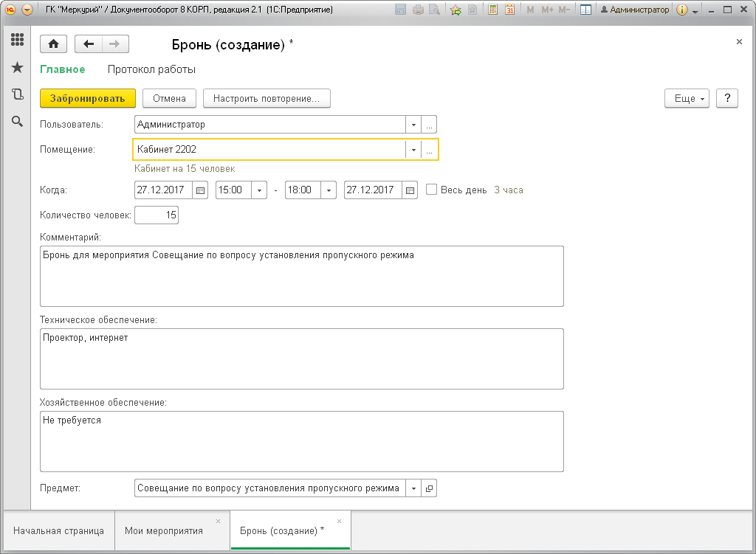Switch to the Протокол работы tab
756x554 pixels.
pos(151,69)
